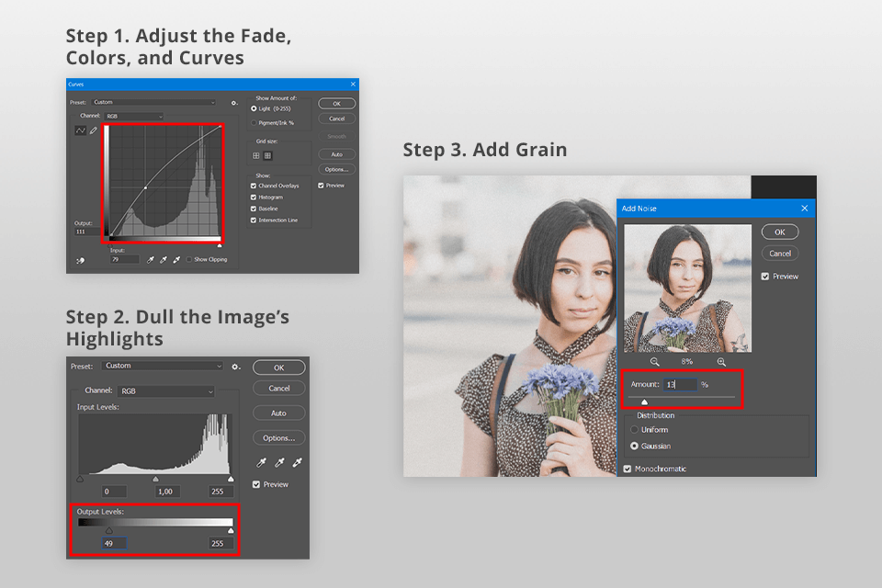Open the Levels Channel RGB dropdown
The image size is (882, 588).
coord(166,391)
